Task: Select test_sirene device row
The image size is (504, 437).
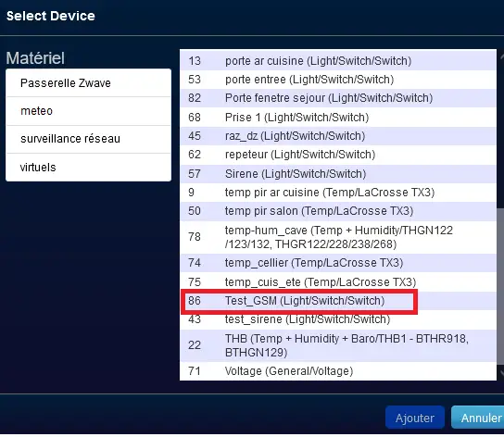Action: tap(338, 319)
